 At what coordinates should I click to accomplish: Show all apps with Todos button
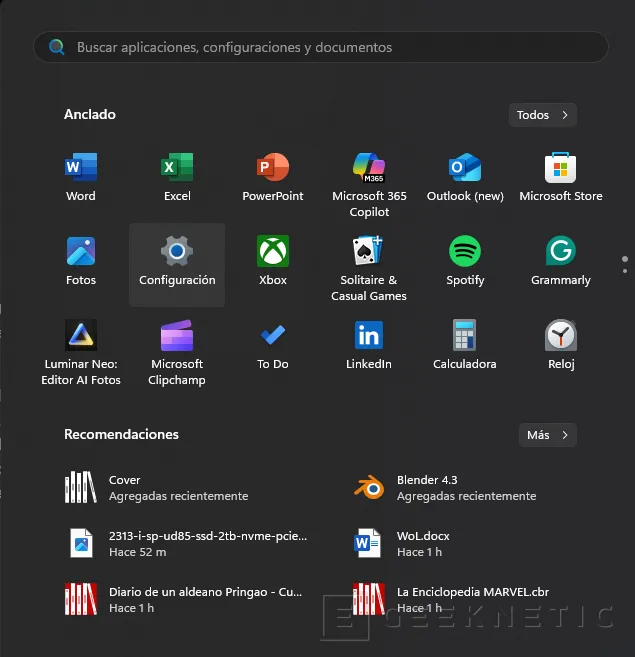coord(543,115)
